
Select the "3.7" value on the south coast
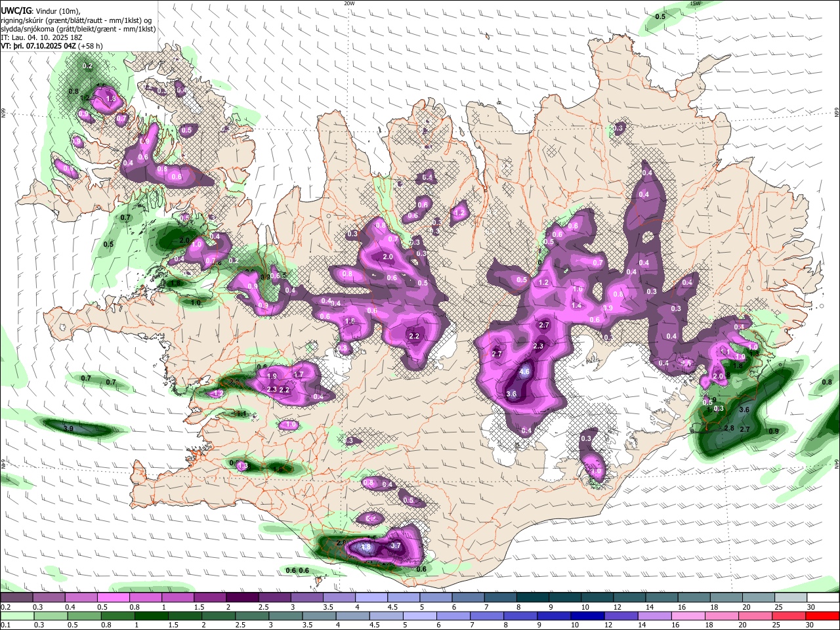(396, 545)
